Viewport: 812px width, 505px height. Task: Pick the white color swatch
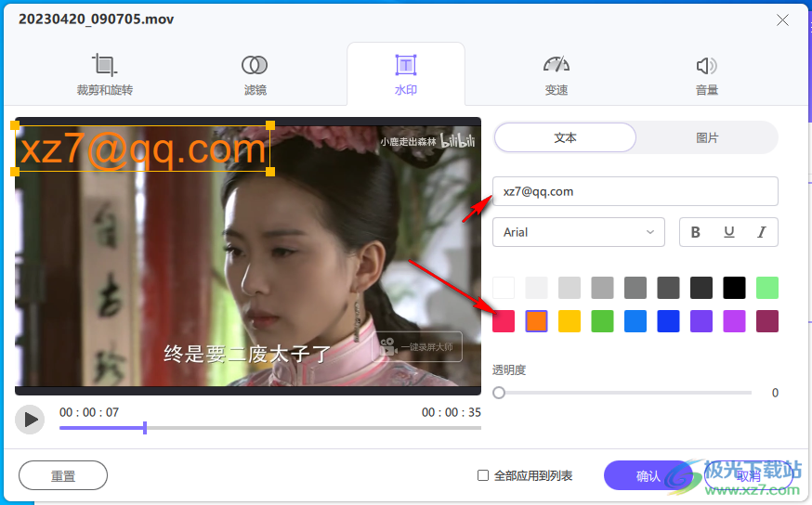point(504,288)
